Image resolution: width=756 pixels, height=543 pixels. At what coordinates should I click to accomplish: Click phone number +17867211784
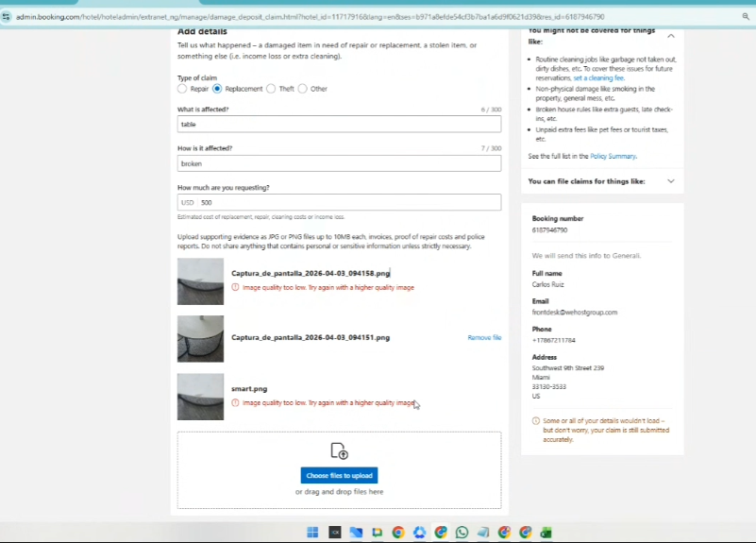(x=553, y=341)
